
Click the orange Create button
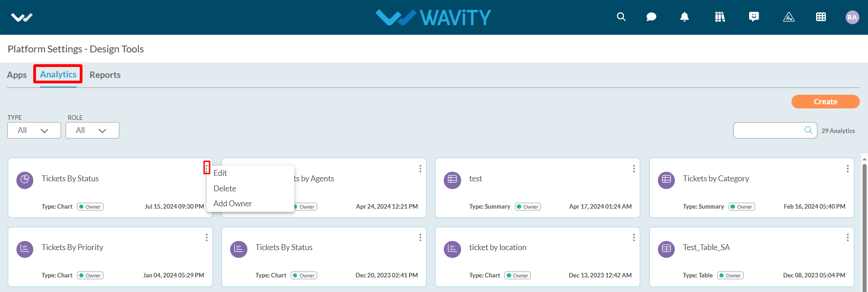(825, 102)
